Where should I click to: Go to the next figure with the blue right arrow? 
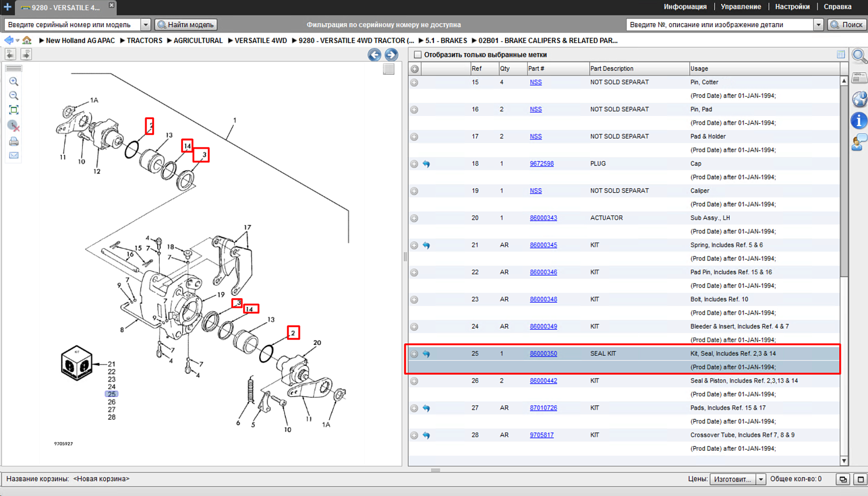pyautogui.click(x=392, y=55)
